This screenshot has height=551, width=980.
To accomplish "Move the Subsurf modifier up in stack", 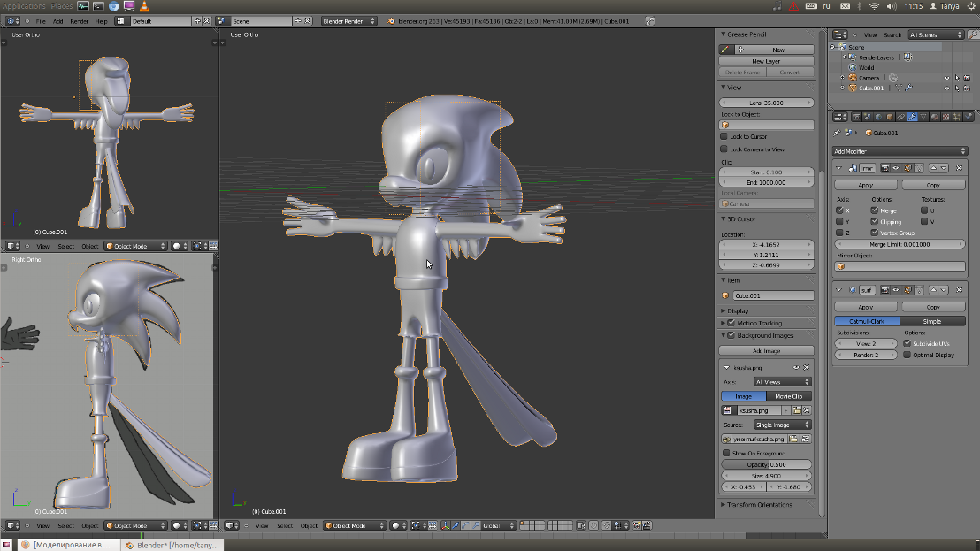I will [932, 290].
